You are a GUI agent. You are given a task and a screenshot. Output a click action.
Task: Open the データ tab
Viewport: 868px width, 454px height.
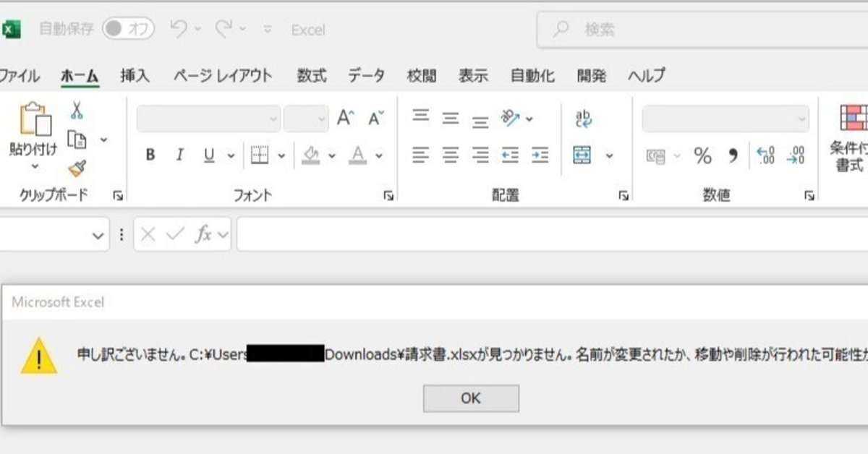pyautogui.click(x=367, y=75)
